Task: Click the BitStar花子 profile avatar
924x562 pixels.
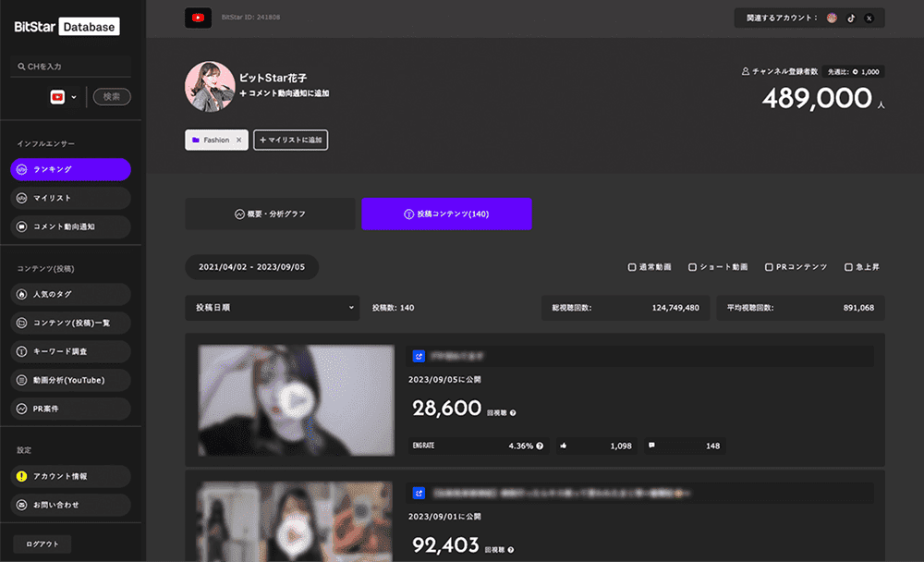Action: (210, 86)
